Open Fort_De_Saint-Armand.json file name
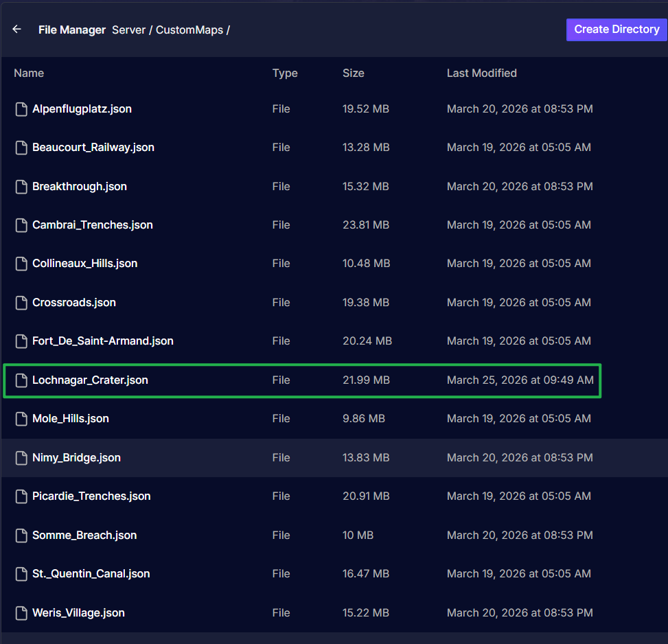The height and width of the screenshot is (644, 668). click(102, 341)
